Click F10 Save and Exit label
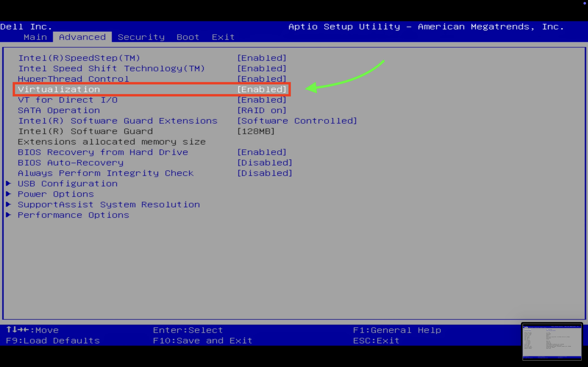The height and width of the screenshot is (367, 588). click(202, 340)
